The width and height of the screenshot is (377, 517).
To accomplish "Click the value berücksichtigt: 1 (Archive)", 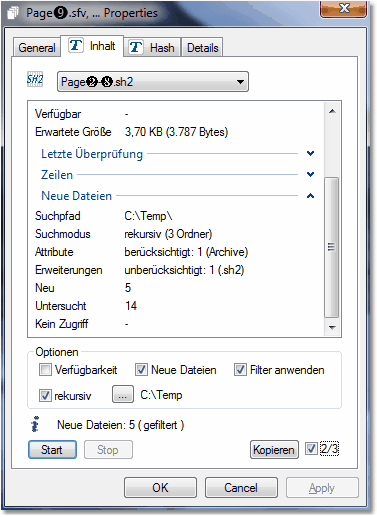I will coord(186,252).
